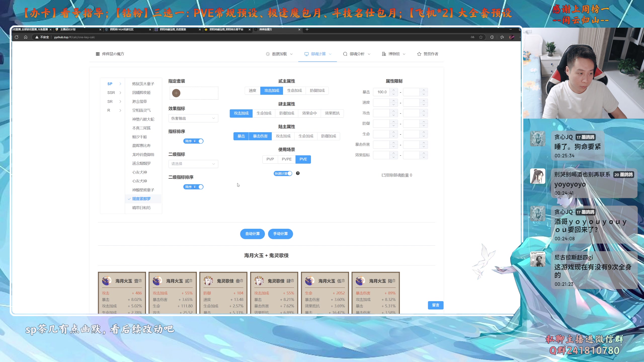
Task: Click the 鬼灵歌伎 叁 avatar image
Action: pyautogui.click(x=208, y=281)
